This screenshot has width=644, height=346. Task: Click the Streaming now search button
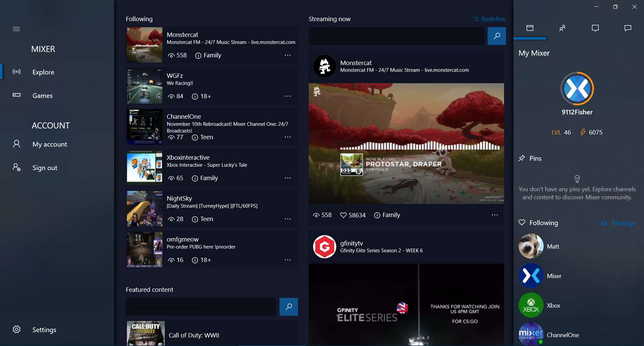tap(497, 36)
